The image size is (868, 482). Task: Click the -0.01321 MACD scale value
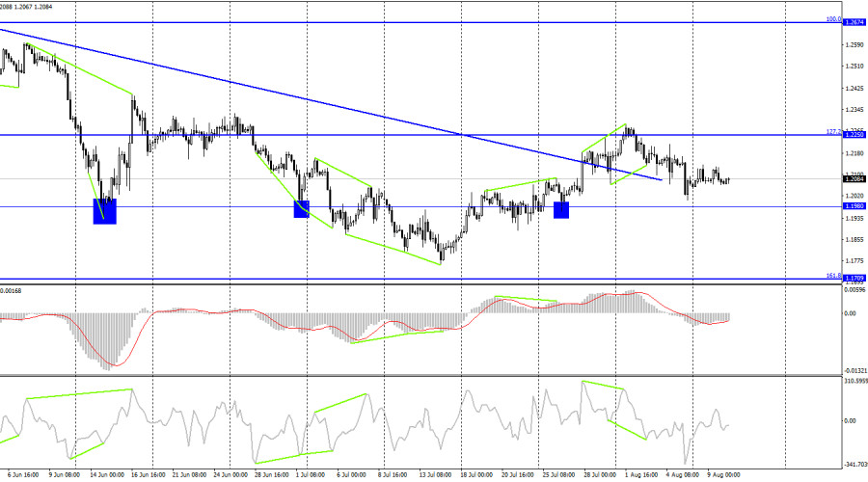coord(855,370)
